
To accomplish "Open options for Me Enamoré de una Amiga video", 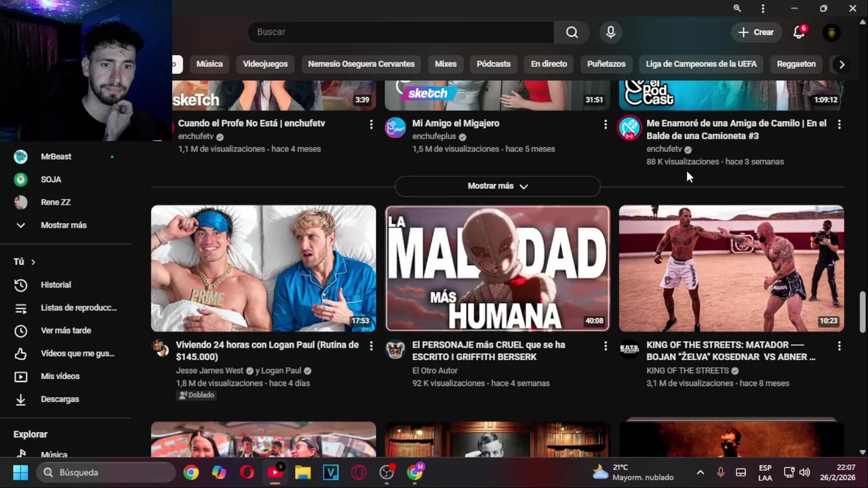I will [x=839, y=124].
